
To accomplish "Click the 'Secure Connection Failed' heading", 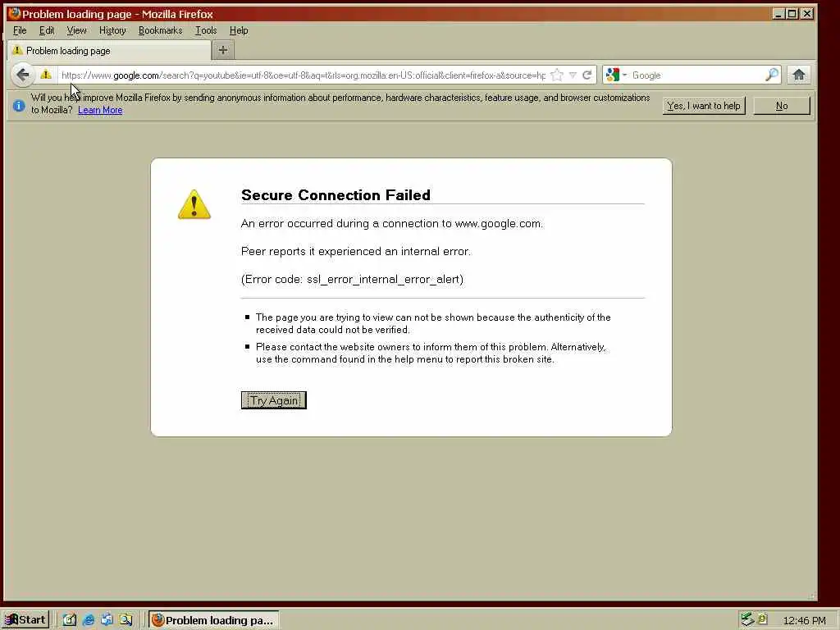I will coord(336,195).
